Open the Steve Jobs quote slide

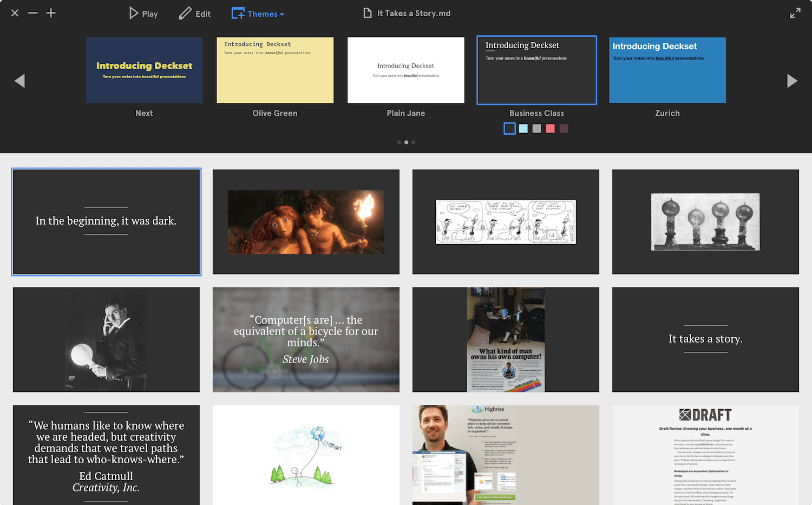pyautogui.click(x=306, y=339)
